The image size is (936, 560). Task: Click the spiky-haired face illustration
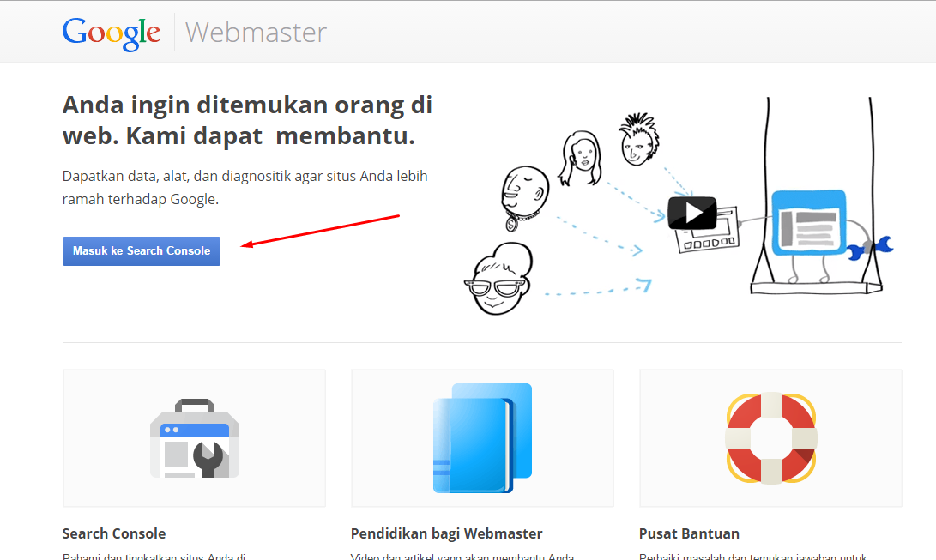point(638,140)
